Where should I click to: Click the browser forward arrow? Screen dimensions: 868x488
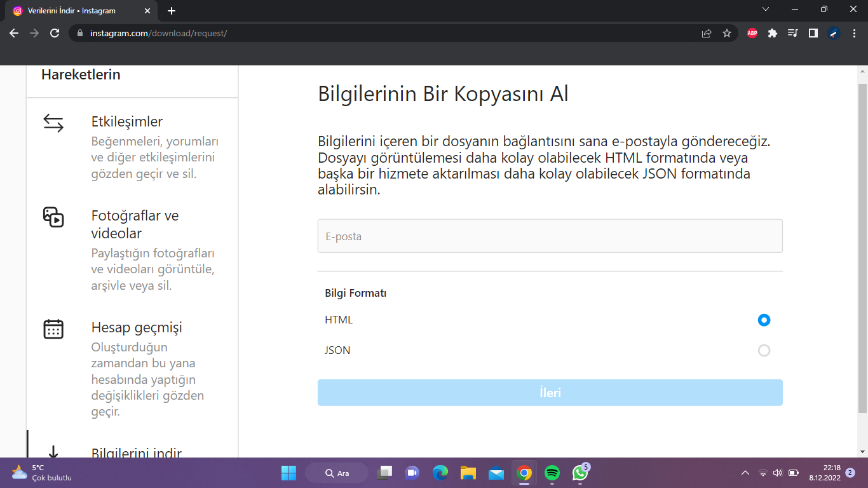point(34,33)
